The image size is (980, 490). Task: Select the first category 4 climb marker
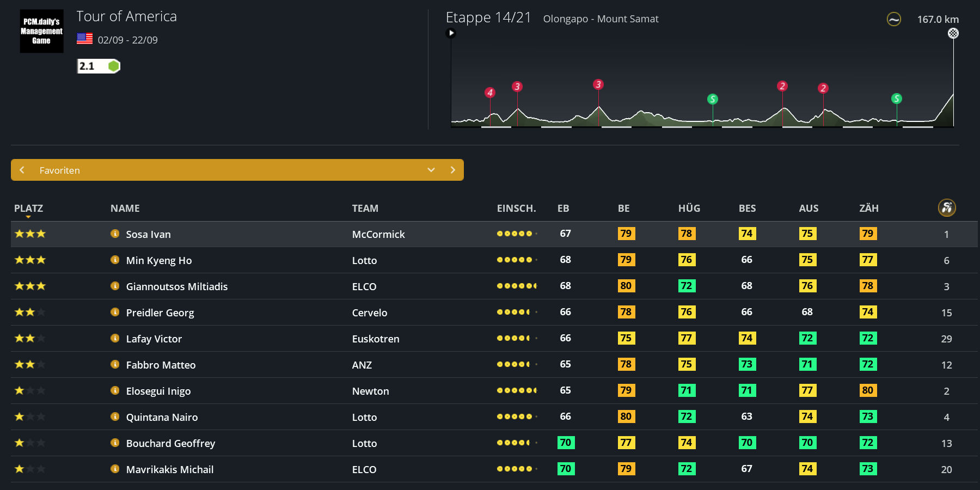coord(490,93)
